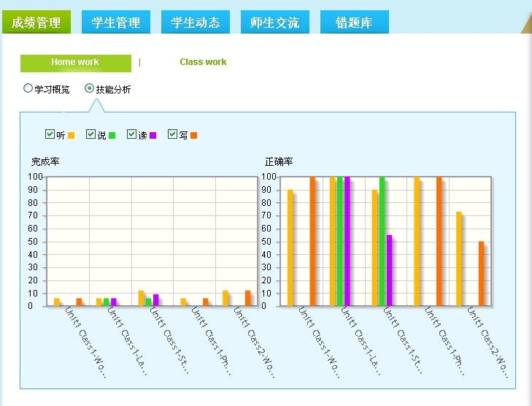Select the 技能分析 radio button
This screenshot has height=406, width=532.
[90, 88]
